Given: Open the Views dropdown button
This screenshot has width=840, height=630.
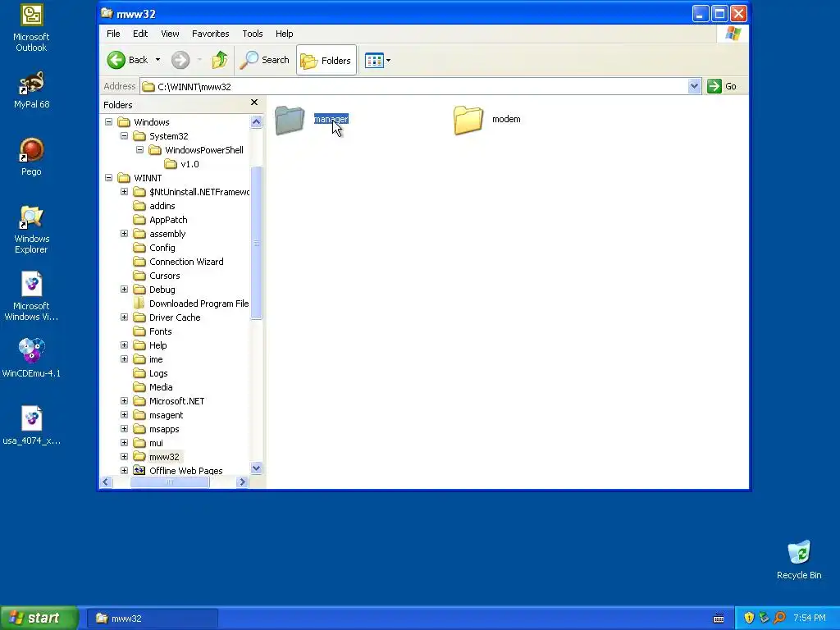Looking at the screenshot, I should click(x=377, y=60).
